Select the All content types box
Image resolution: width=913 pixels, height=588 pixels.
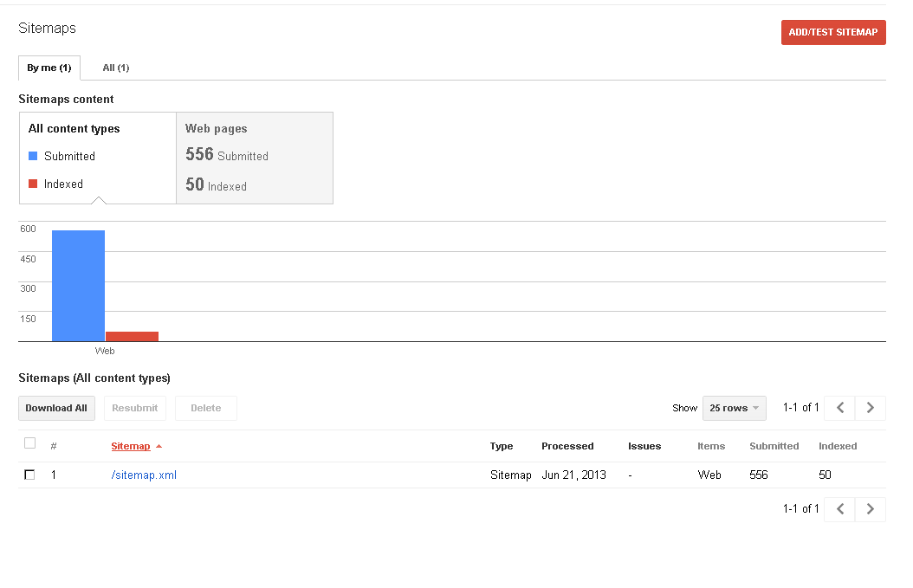pos(98,158)
